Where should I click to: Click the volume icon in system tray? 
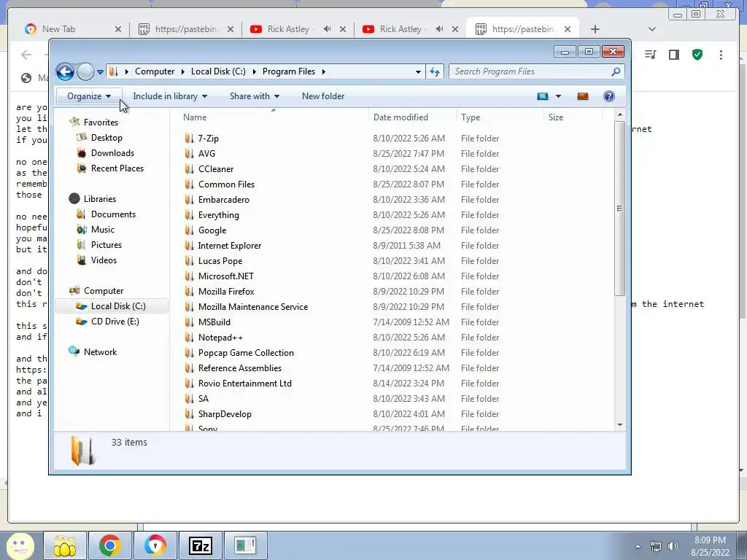673,546
